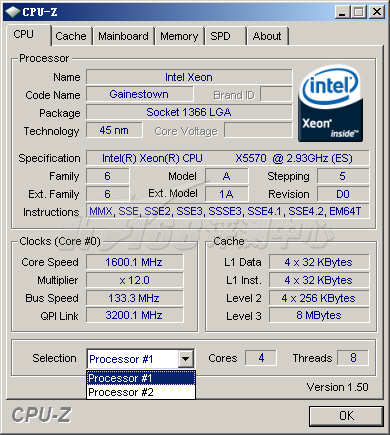Screen dimensions: 390x435
Task: Click the Level 3 cache value
Action: 319,315
